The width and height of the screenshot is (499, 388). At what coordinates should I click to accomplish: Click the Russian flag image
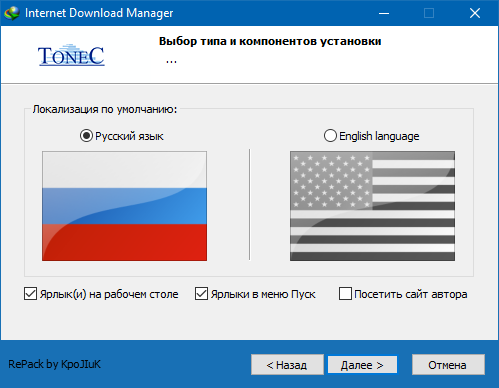click(x=124, y=206)
